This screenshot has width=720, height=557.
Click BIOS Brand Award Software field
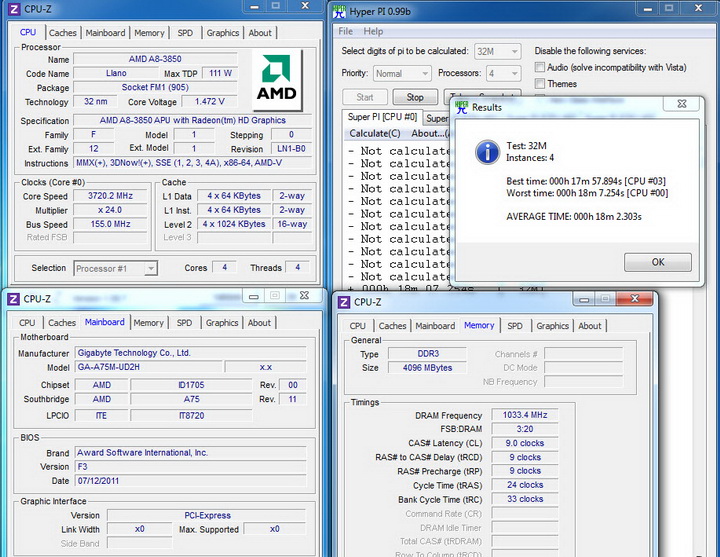(191, 453)
